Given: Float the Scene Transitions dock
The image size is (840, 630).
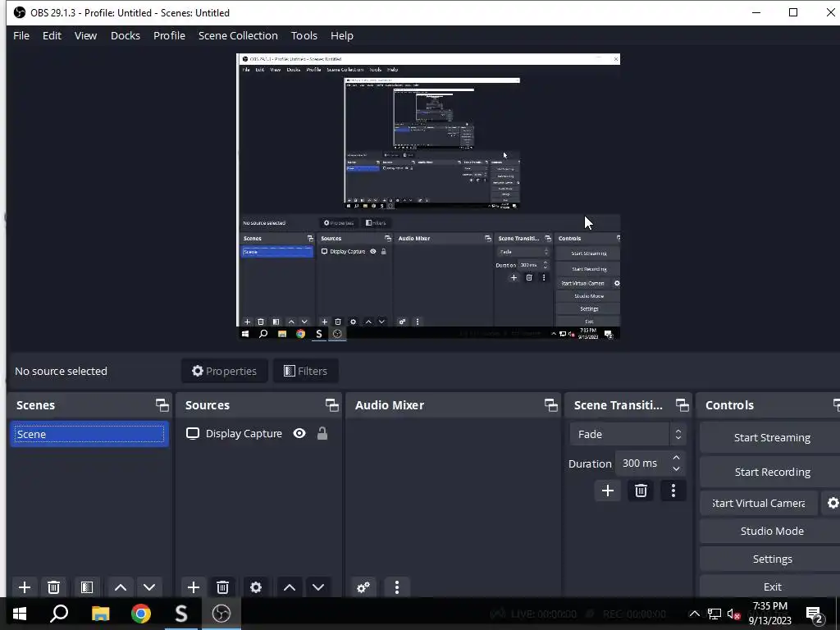Looking at the screenshot, I should click(x=682, y=405).
